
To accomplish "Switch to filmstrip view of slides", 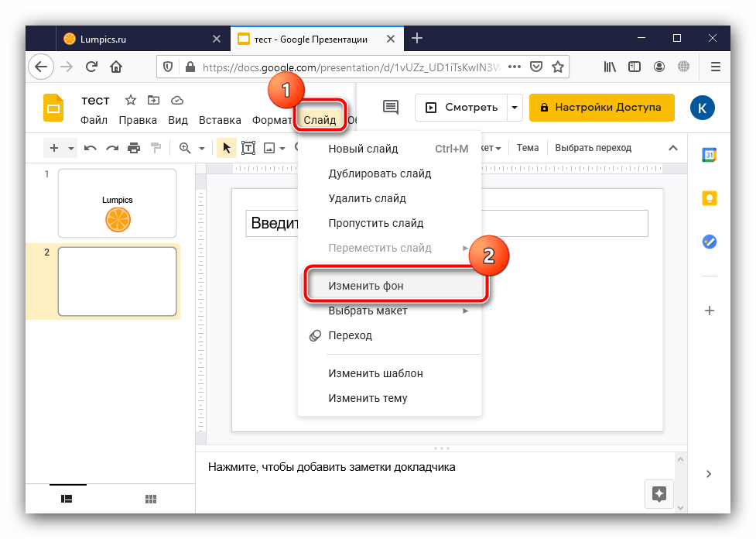I will [67, 499].
